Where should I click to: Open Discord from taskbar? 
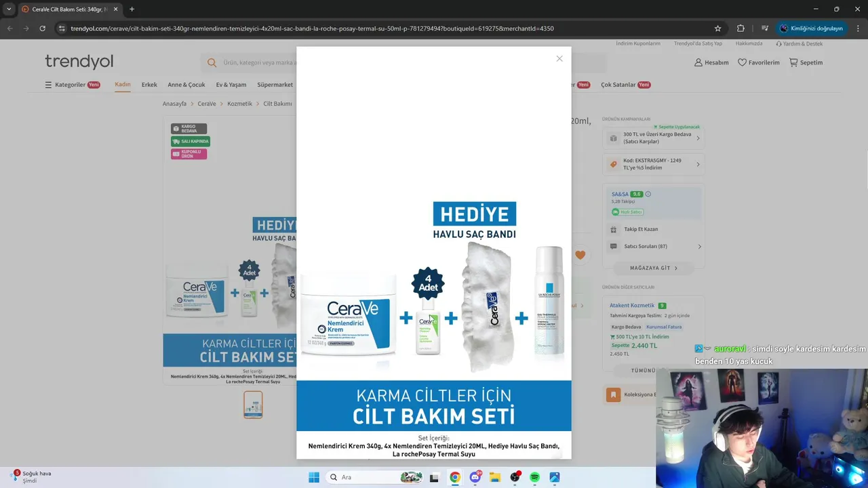coord(475,477)
